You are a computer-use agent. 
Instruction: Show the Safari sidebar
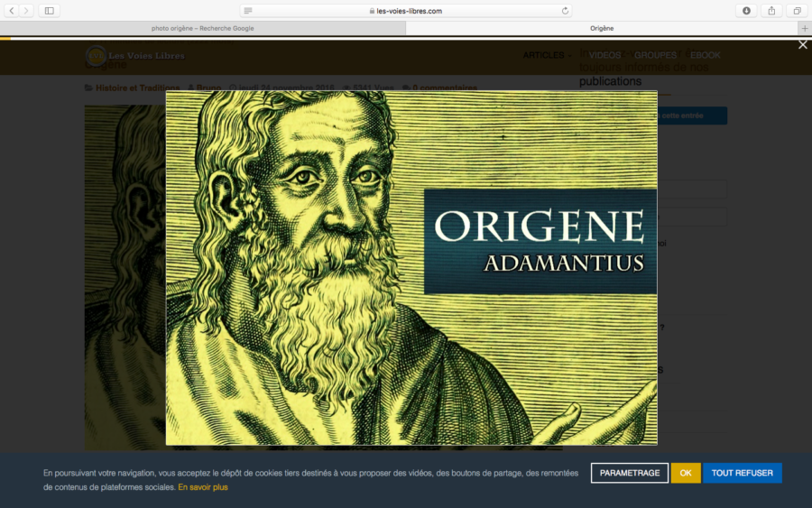tap(50, 10)
